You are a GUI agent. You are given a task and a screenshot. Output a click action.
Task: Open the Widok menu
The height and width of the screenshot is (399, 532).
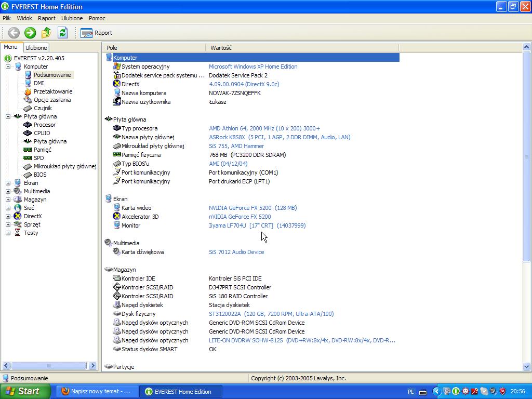click(24, 18)
